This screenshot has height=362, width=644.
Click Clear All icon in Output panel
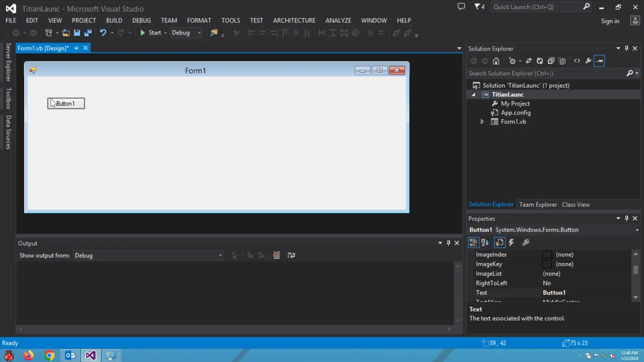click(276, 255)
